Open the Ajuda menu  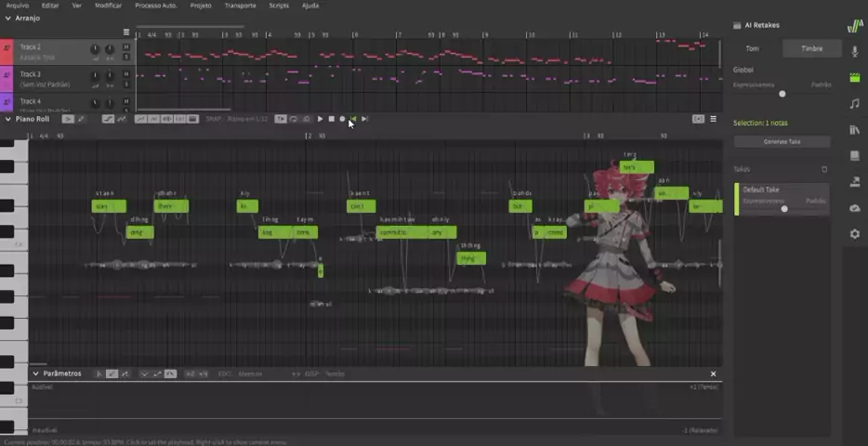(x=310, y=6)
